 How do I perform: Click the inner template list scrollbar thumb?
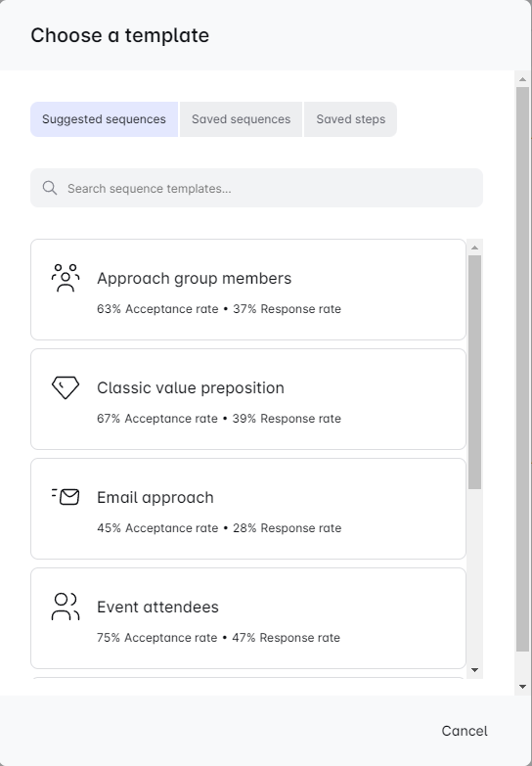[x=474, y=373]
